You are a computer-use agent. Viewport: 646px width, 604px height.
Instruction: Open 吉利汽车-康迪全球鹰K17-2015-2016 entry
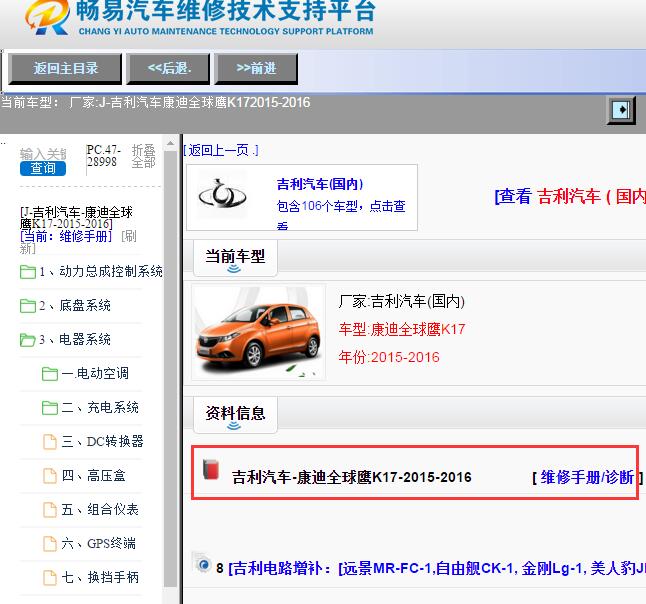point(351,477)
